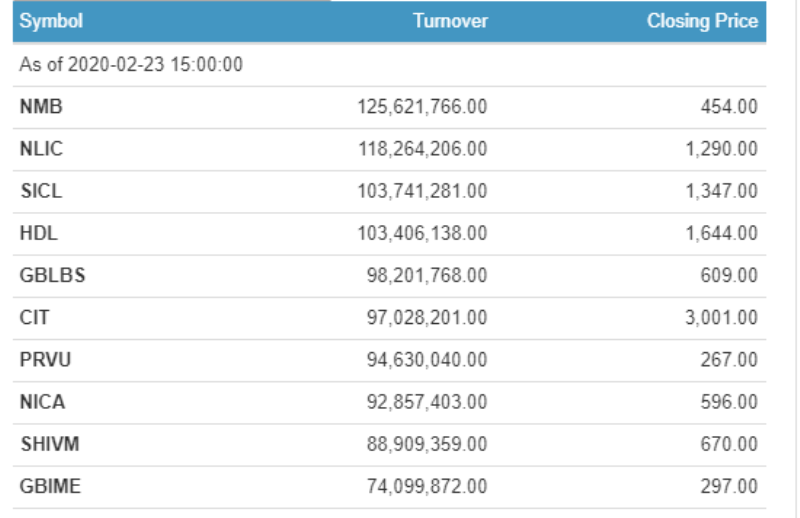Click HDL closing price 1,644.00

pyautogui.click(x=721, y=233)
